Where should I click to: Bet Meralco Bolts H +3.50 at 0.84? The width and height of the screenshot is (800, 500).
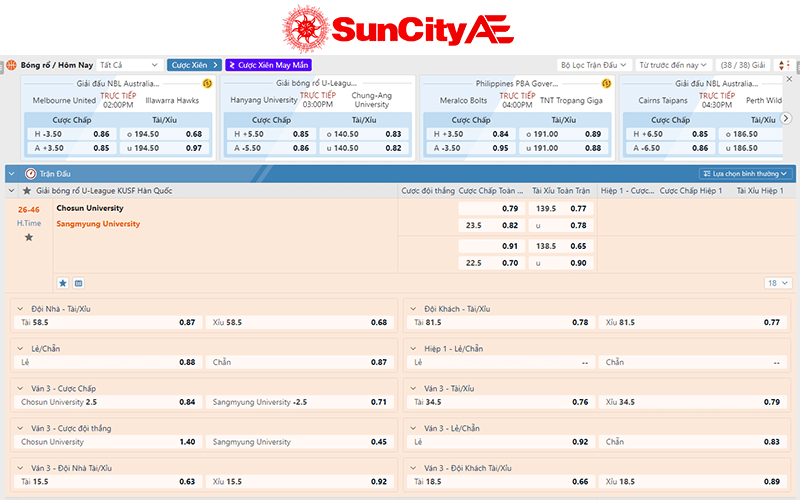(x=471, y=134)
